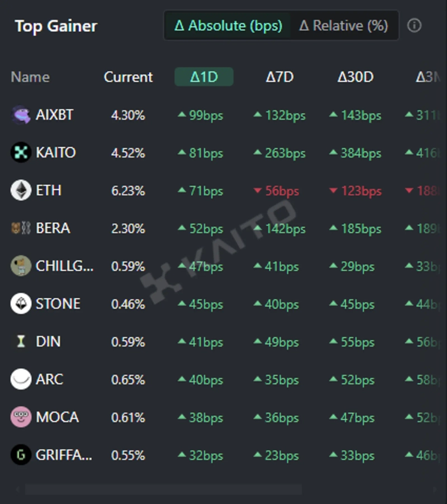
Task: Sort by the Current column header
Action: click(x=128, y=77)
